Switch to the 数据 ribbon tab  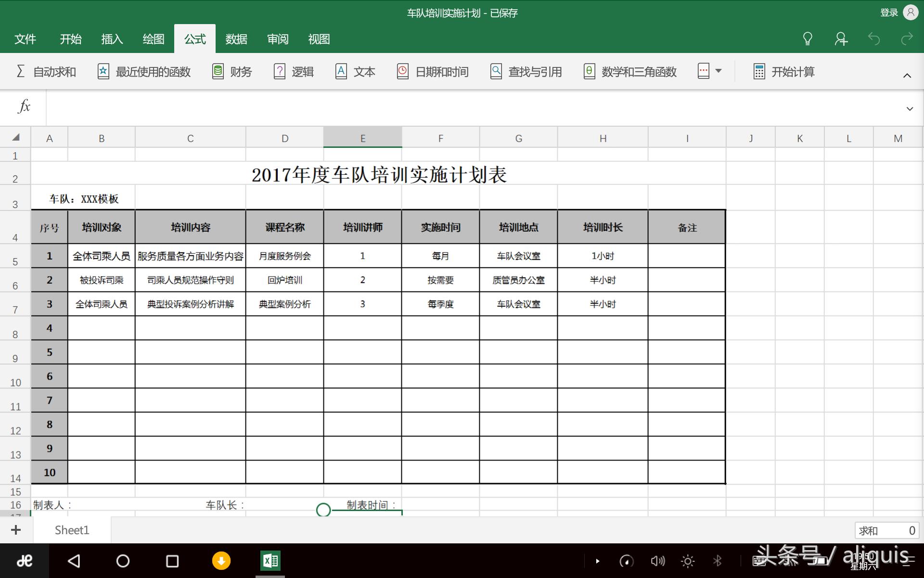point(236,39)
